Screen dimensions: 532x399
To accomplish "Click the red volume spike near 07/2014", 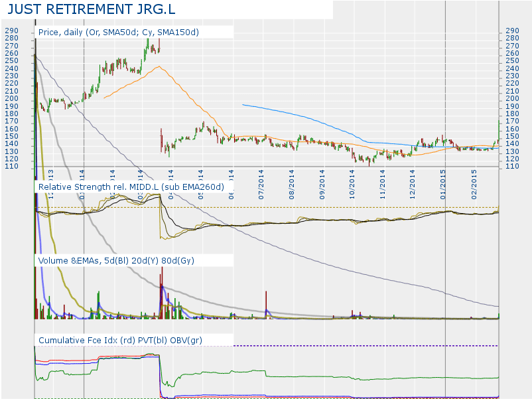I will 266,305.
